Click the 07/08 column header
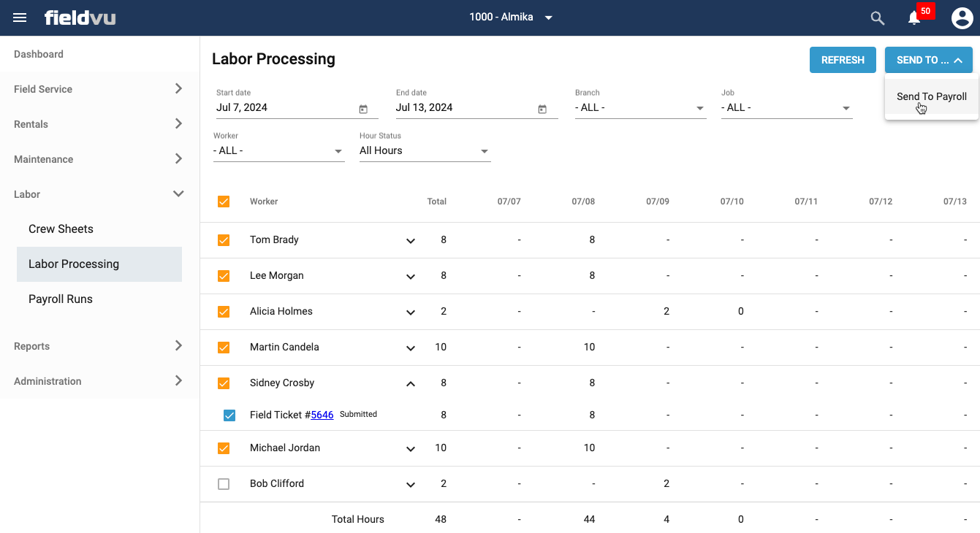980x533 pixels. tap(583, 202)
